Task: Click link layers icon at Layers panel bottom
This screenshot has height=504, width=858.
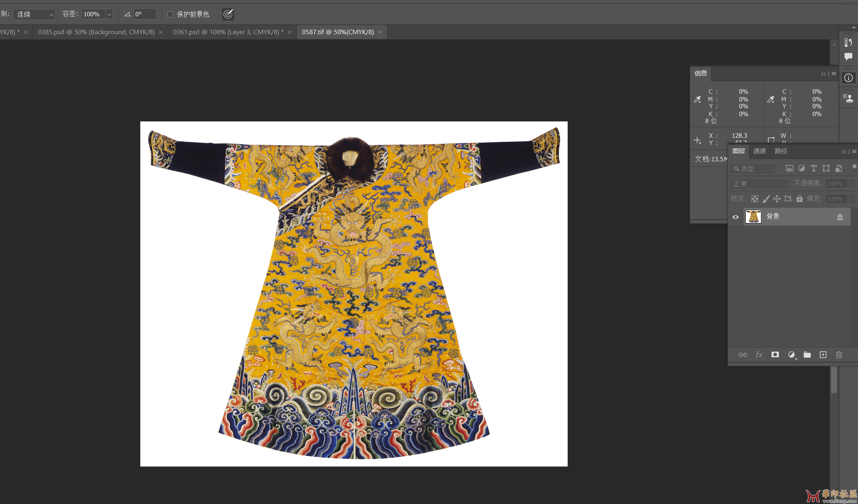Action: tap(743, 355)
